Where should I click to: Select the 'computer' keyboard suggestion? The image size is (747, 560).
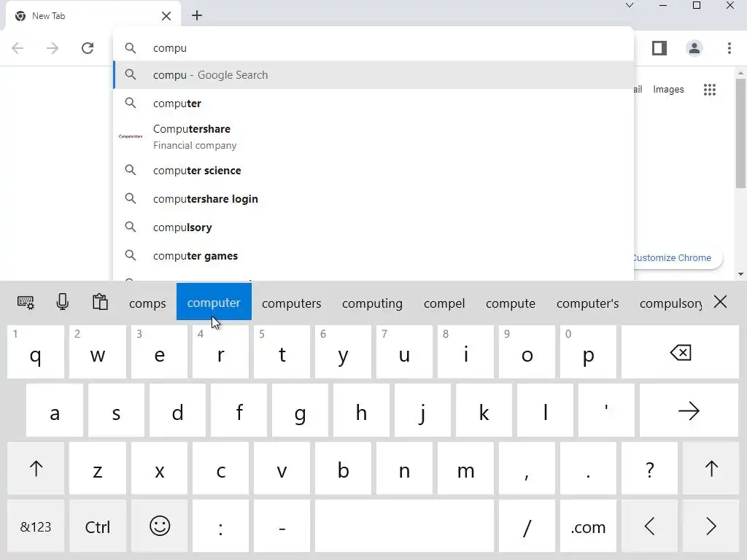tap(214, 302)
